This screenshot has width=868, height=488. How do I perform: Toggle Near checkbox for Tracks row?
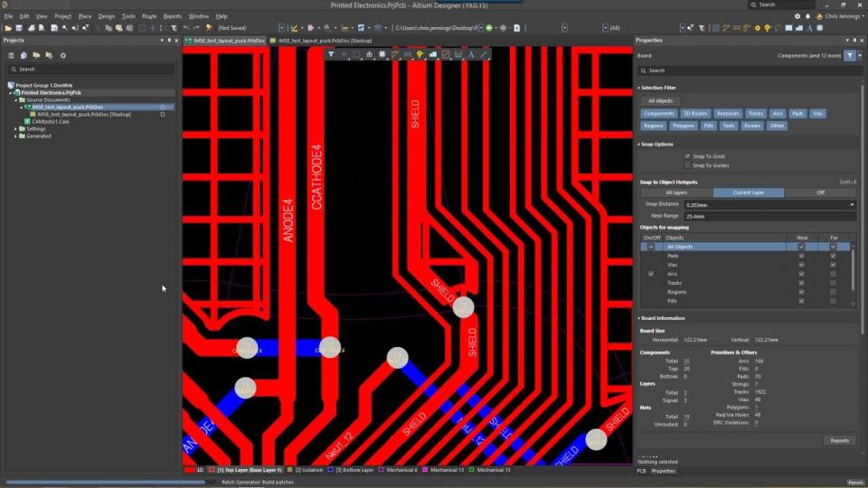pos(801,283)
